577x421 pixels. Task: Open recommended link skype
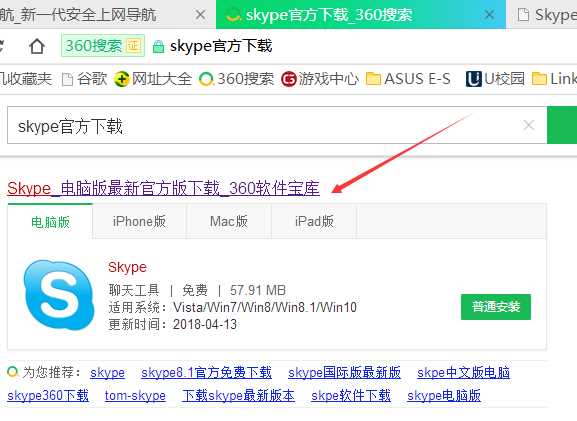pyautogui.click(x=107, y=373)
